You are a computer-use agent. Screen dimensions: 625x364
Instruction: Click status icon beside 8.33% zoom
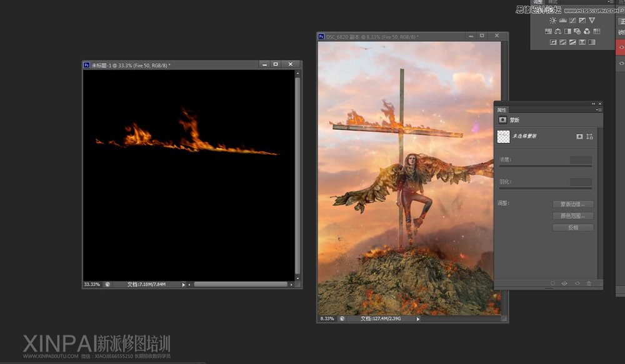tap(342, 318)
